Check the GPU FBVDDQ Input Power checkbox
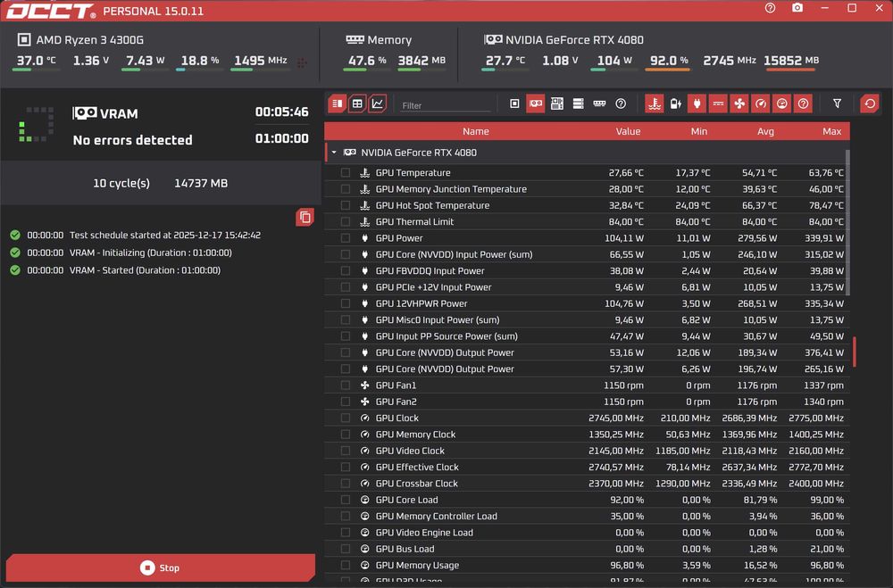Viewport: 893px width, 588px height. [x=345, y=271]
